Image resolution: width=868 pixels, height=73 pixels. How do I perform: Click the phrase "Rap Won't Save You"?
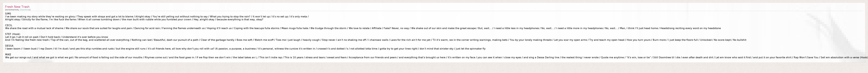(806, 57)
